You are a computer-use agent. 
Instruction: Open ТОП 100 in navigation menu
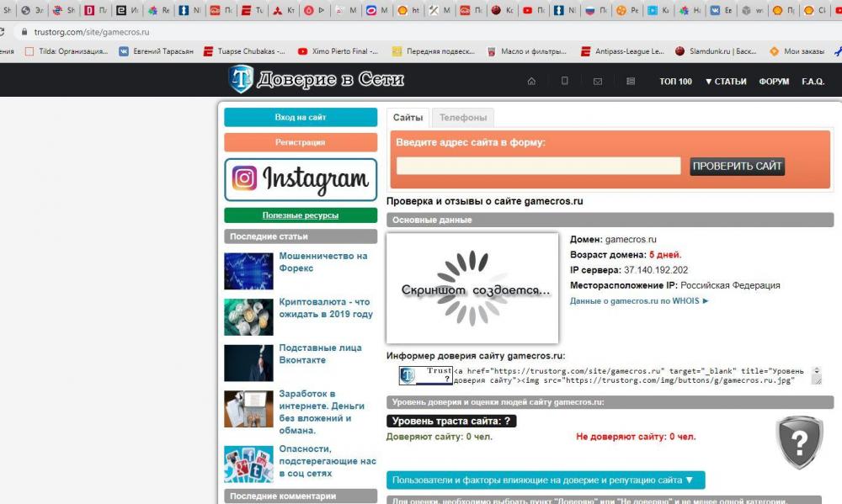click(x=675, y=82)
